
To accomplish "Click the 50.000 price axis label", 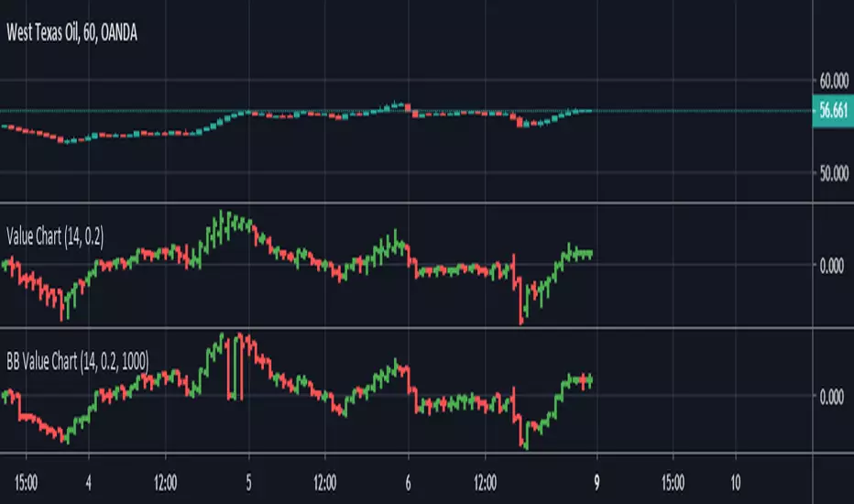I will (x=834, y=174).
